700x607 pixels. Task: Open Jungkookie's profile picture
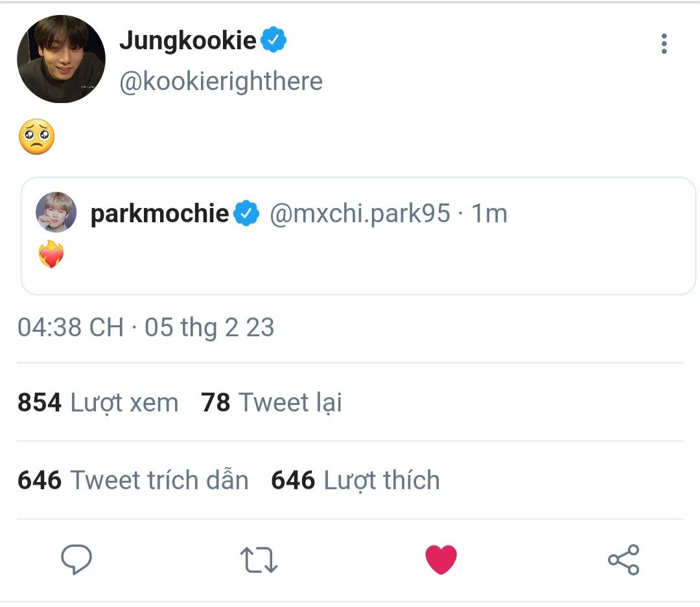[61, 59]
